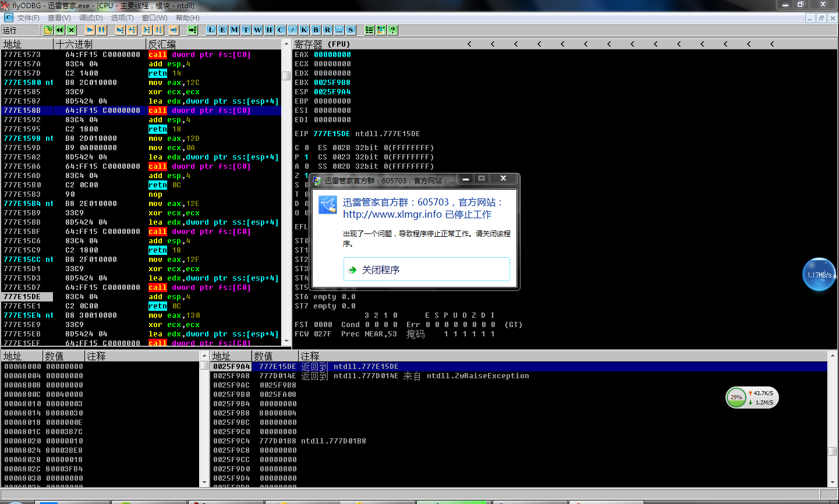Select the ESP register value 0025F9A4
839x504 pixels.
point(332,92)
